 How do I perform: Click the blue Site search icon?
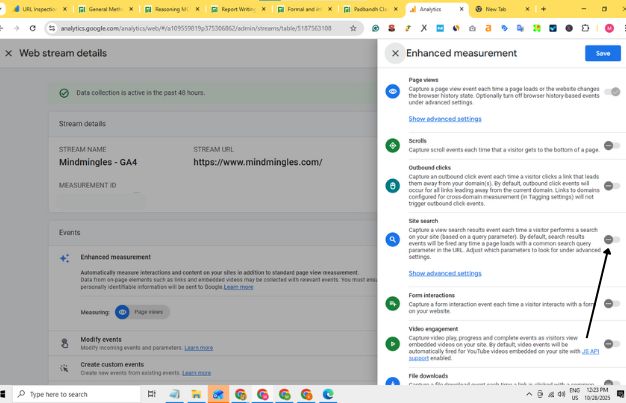point(393,240)
